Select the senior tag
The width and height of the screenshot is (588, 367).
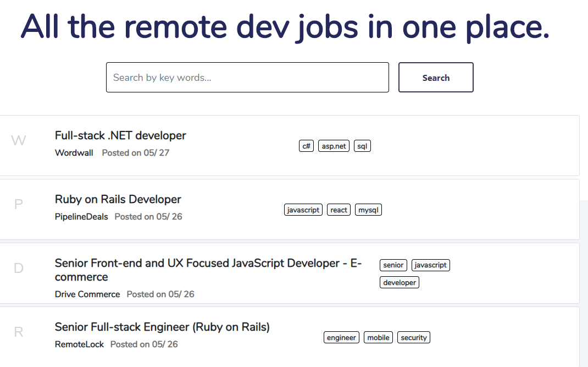[x=393, y=265]
